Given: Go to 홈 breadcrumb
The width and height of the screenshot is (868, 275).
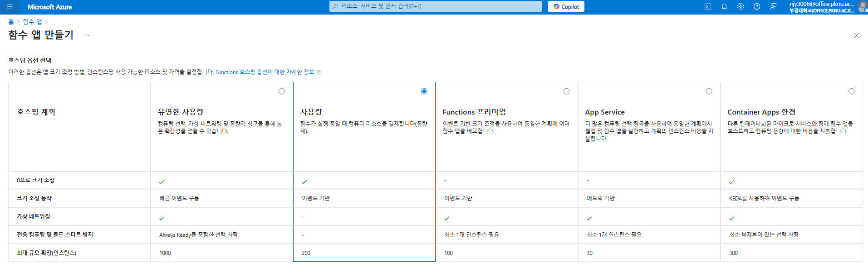Looking at the screenshot, I should click(x=11, y=22).
